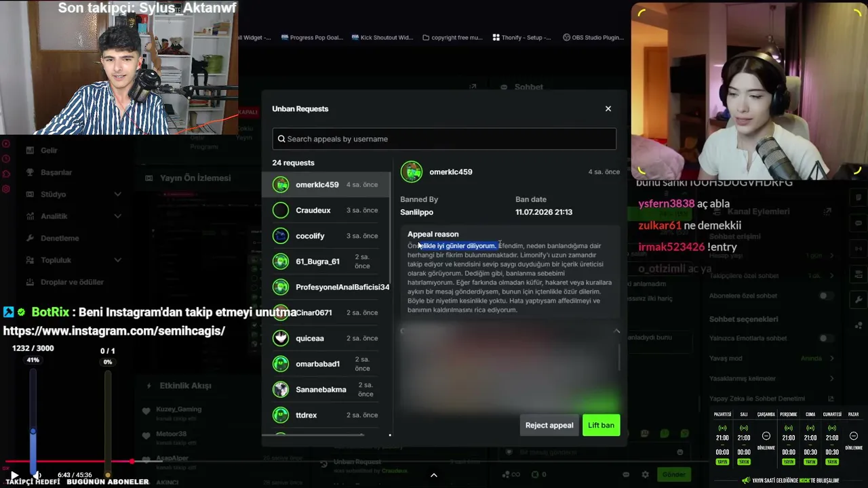Collapse the blurred chat history section
This screenshot has height=488, width=868.
(x=616, y=331)
